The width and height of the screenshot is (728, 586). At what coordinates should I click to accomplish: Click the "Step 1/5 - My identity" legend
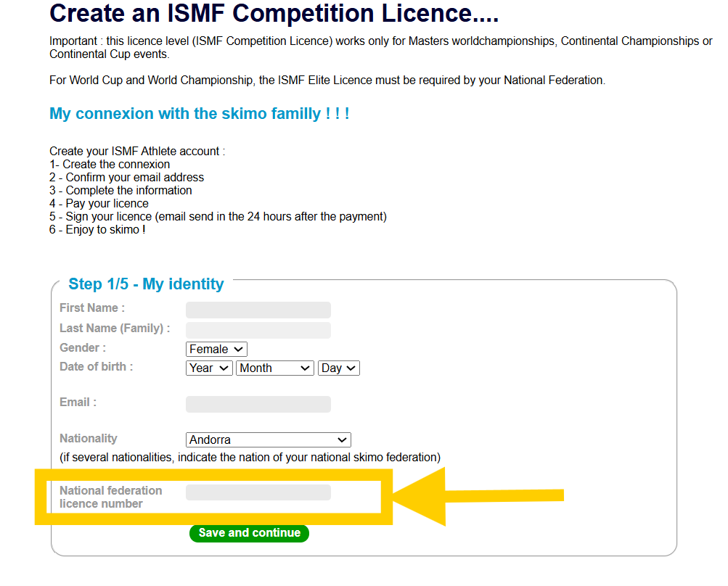146,284
